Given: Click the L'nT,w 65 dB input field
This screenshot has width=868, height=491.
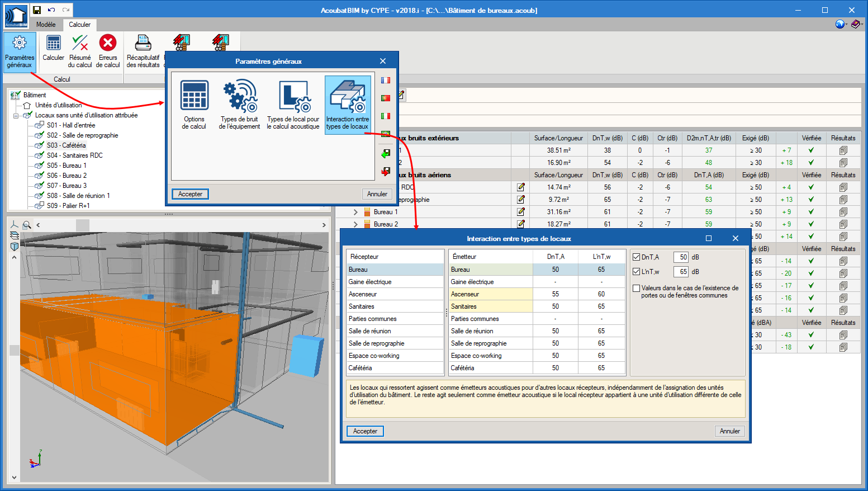Looking at the screenshot, I should point(681,272).
